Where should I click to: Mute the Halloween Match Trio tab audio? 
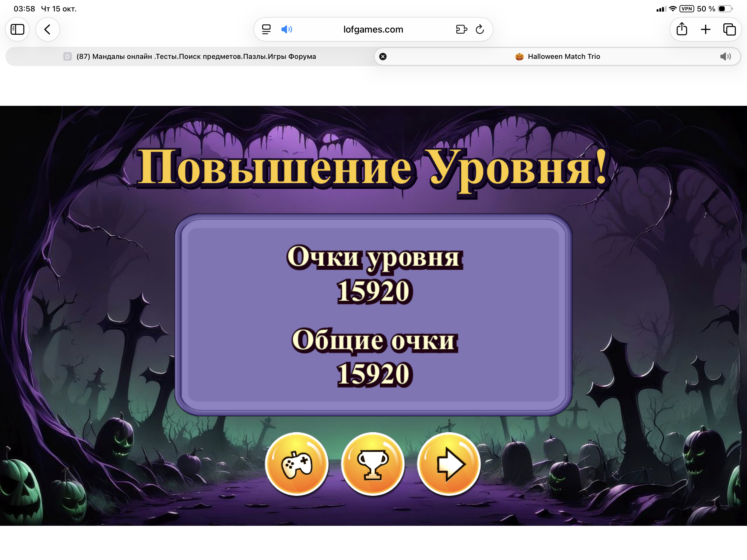725,56
